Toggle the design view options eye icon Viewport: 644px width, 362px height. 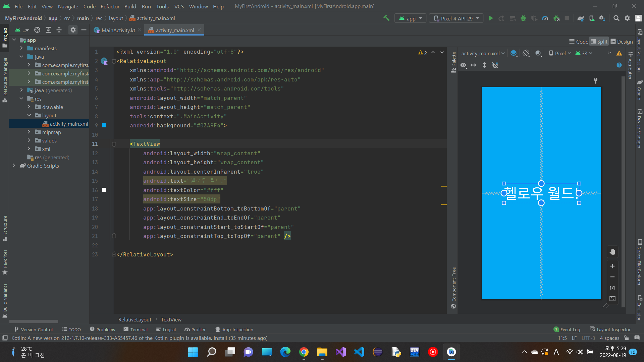click(464, 65)
